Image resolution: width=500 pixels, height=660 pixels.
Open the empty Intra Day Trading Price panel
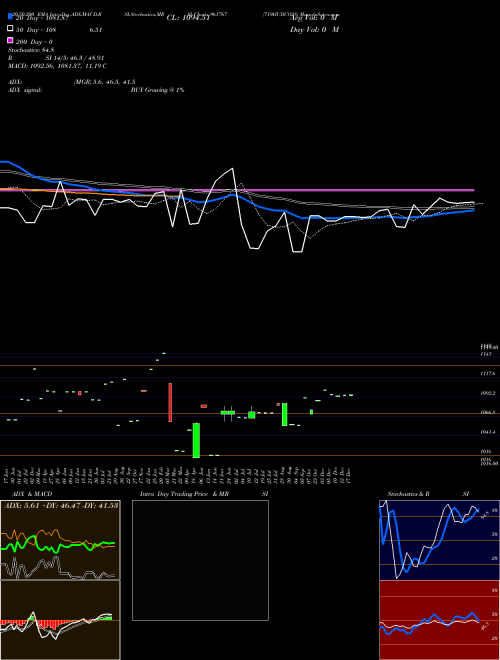pyautogui.click(x=200, y=560)
